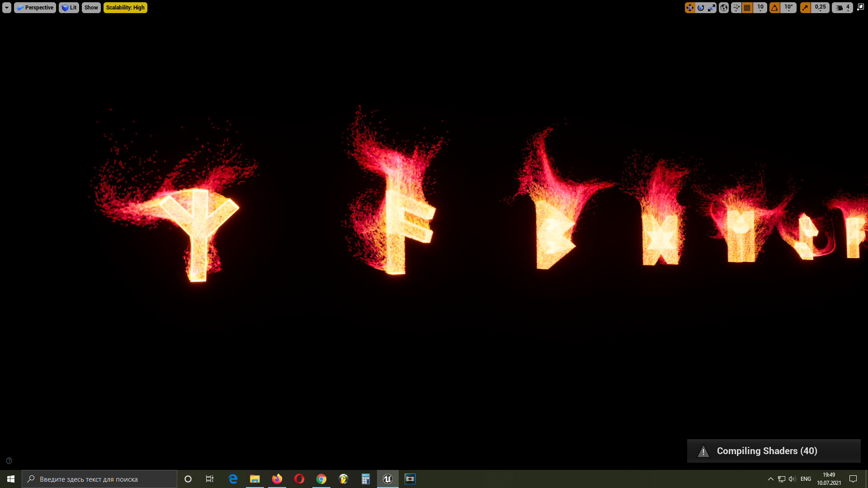Toggle grid snapping on or off
This screenshot has width=868, height=488.
pos(747,8)
